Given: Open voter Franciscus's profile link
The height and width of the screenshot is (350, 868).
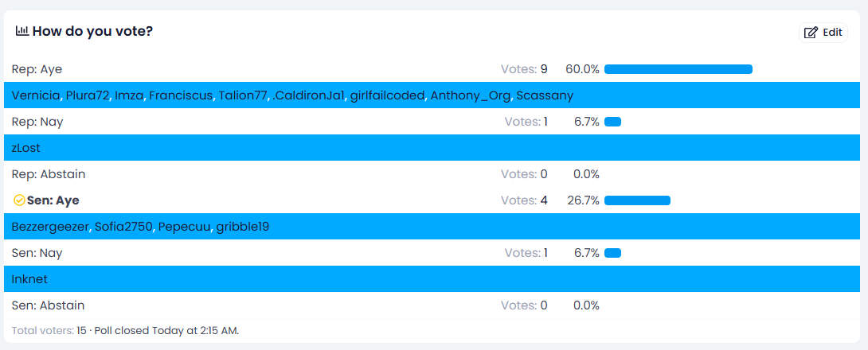Looking at the screenshot, I should click(x=181, y=95).
